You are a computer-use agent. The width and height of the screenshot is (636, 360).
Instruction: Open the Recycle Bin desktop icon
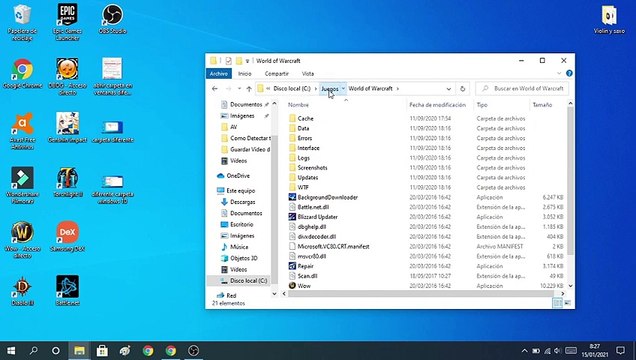pos(22,22)
